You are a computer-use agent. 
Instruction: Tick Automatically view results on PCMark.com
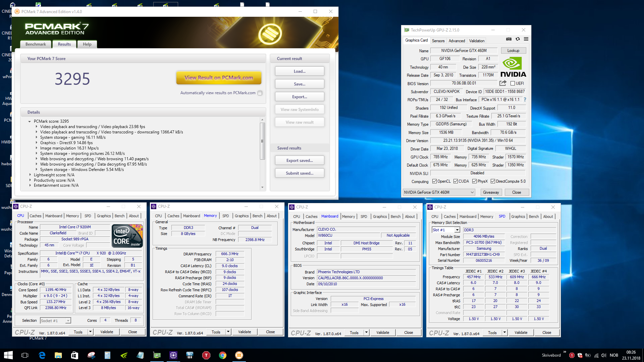(x=260, y=93)
